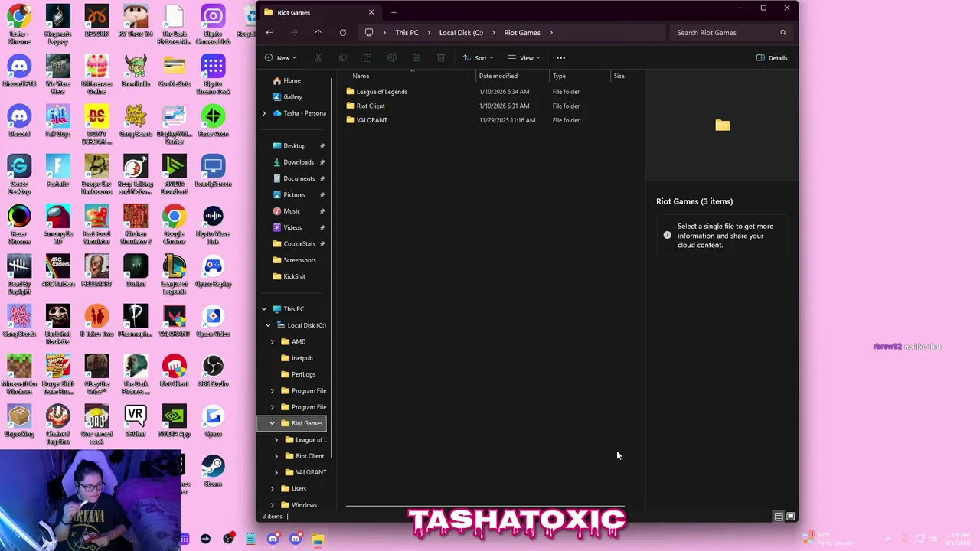The image size is (980, 551).
Task: Select League of Legends desktop shortcut
Action: [x=174, y=274]
